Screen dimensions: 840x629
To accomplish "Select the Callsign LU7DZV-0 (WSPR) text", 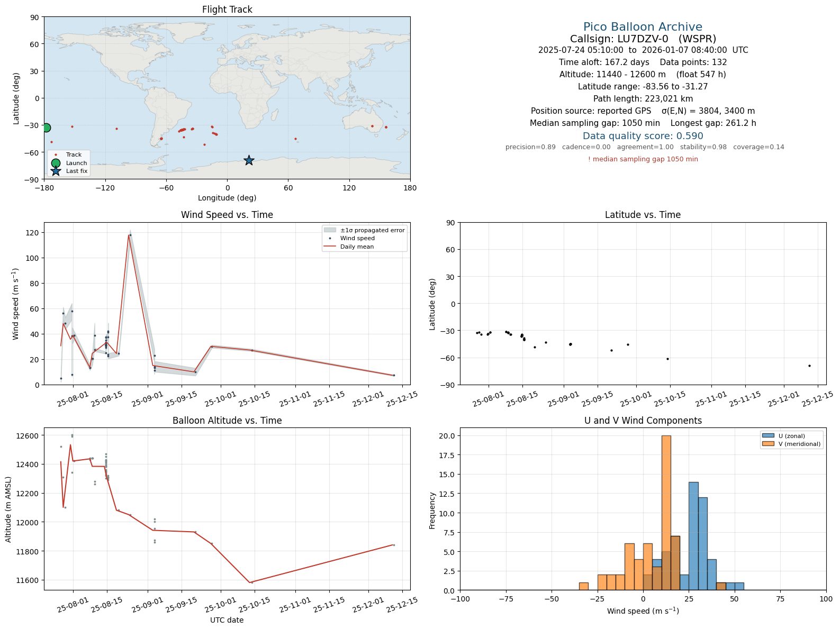I will click(x=643, y=39).
